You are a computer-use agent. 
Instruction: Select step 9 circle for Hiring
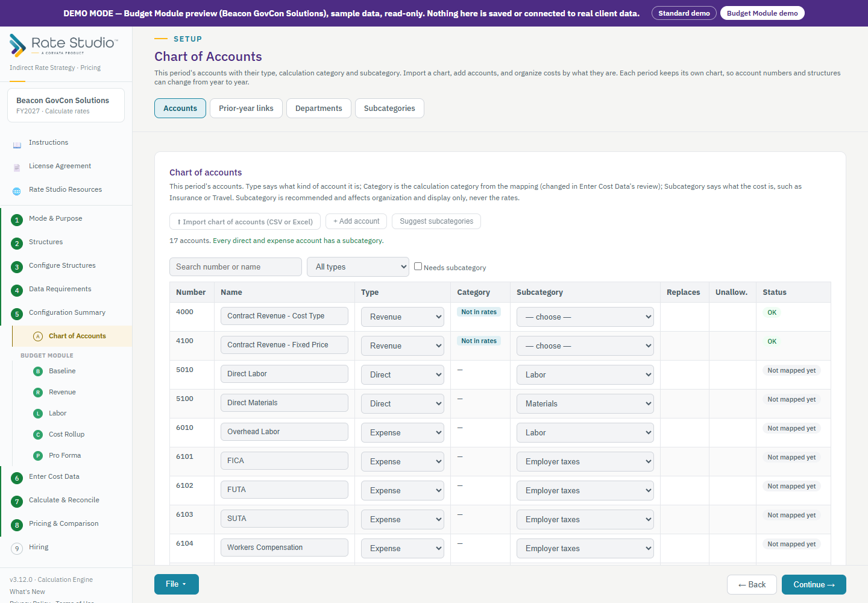[x=17, y=549]
